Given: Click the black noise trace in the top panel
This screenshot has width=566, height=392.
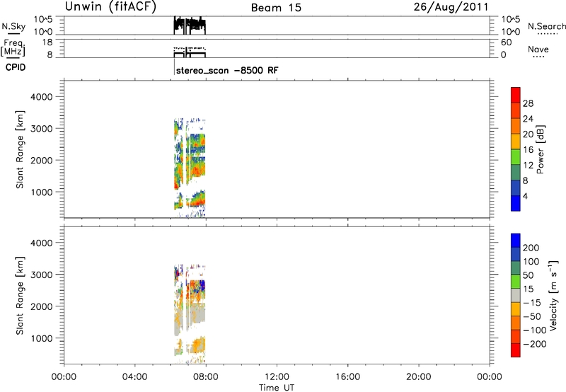Looking at the screenshot, I should [190, 25].
